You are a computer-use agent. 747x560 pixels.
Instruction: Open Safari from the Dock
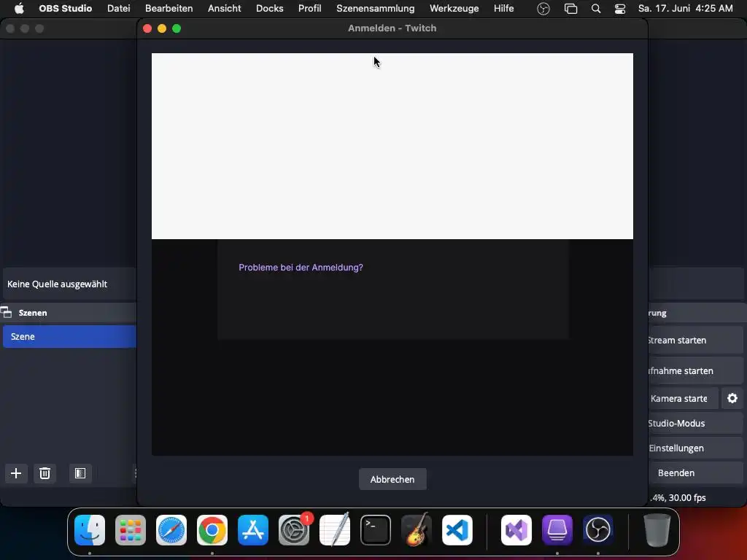coord(171,530)
